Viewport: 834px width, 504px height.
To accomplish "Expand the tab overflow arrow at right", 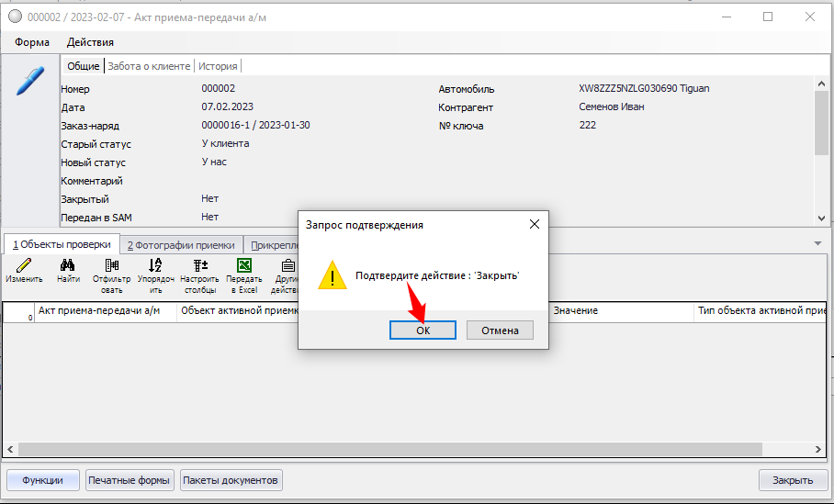I will (817, 243).
